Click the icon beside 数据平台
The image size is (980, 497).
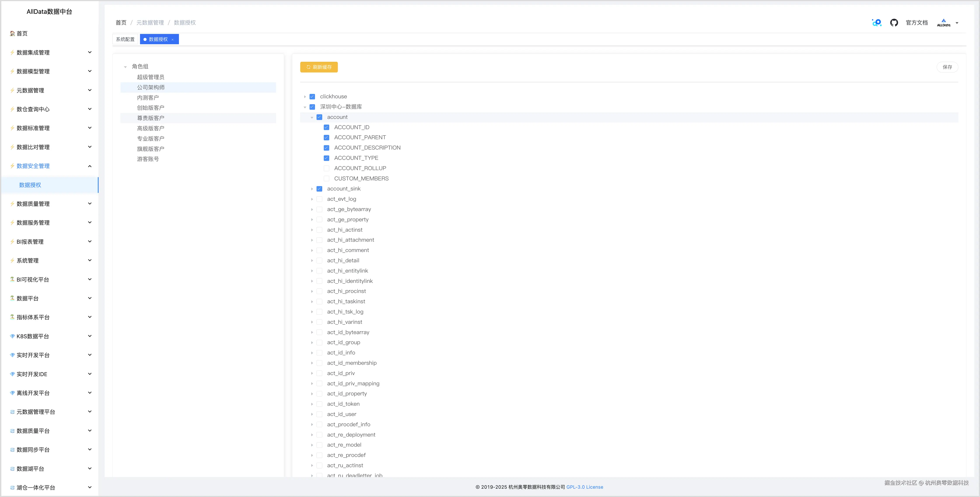tap(12, 298)
